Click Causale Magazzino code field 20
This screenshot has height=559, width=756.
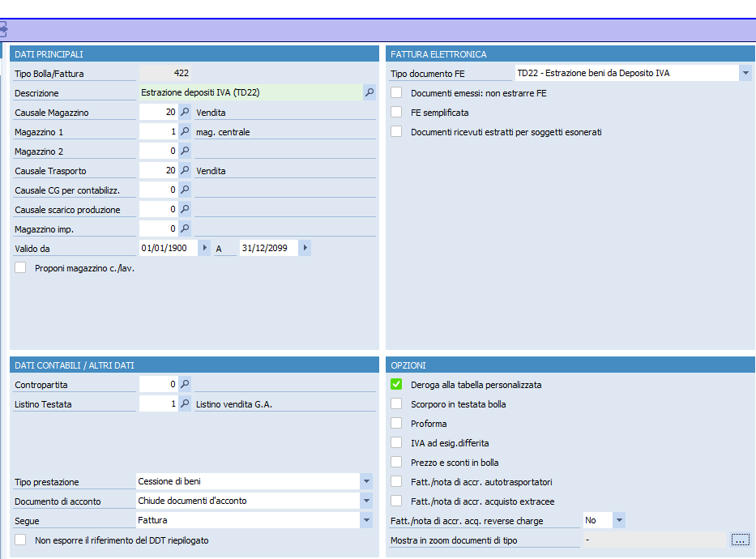click(159, 113)
